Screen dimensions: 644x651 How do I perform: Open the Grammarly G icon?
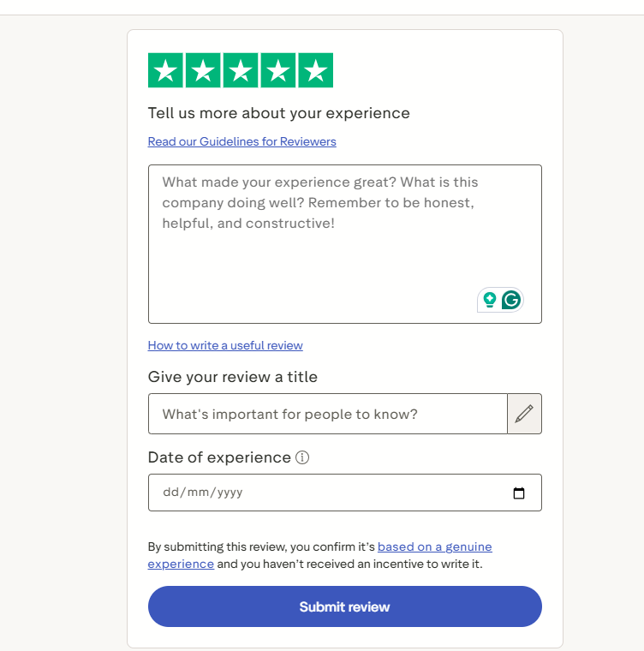point(511,300)
